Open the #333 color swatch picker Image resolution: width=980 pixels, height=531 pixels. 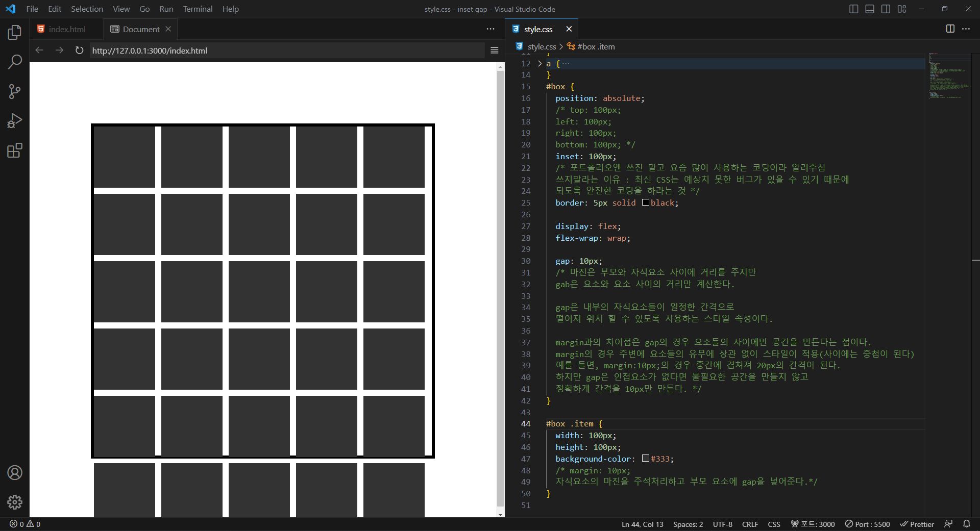click(x=646, y=459)
